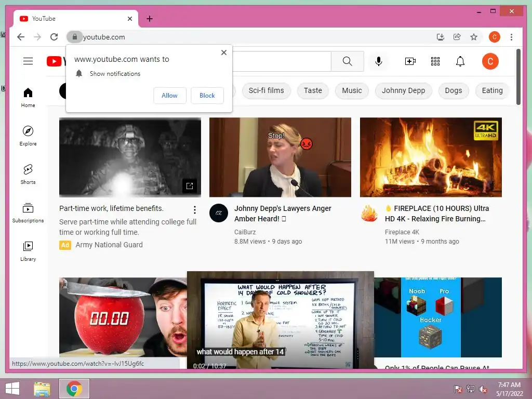This screenshot has height=399, width=532.
Task: Click the browser forward arrow
Action: [x=37, y=37]
